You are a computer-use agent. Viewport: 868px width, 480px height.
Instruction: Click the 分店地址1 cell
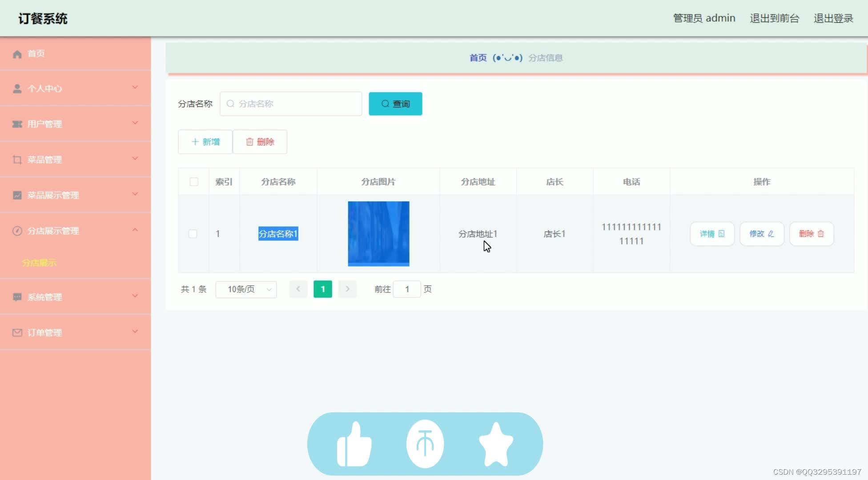click(478, 234)
